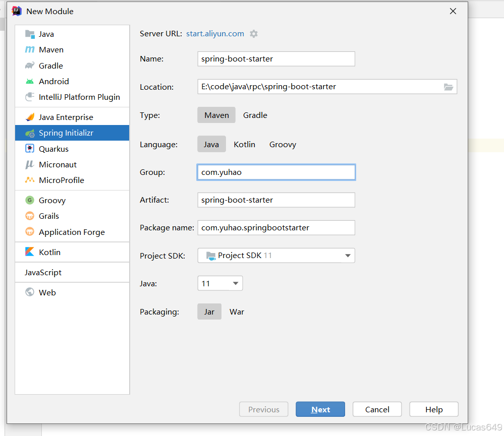Select War packaging
The image size is (504, 436).
tap(237, 312)
